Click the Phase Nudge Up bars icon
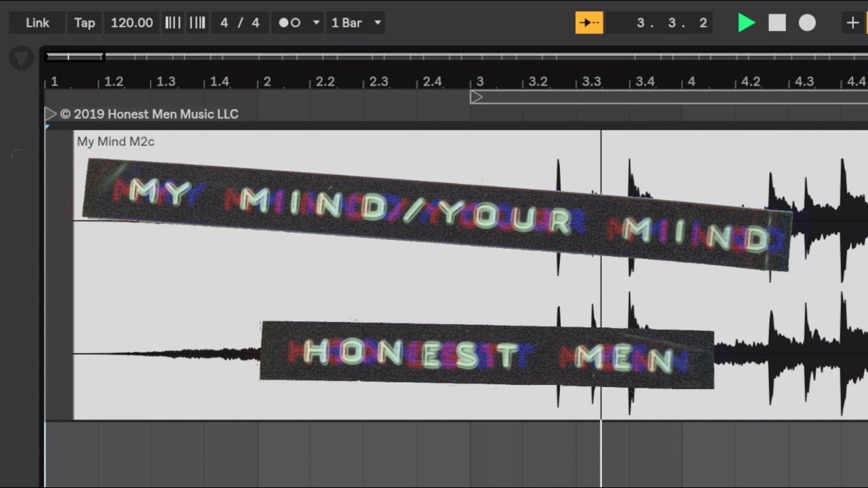 [197, 23]
